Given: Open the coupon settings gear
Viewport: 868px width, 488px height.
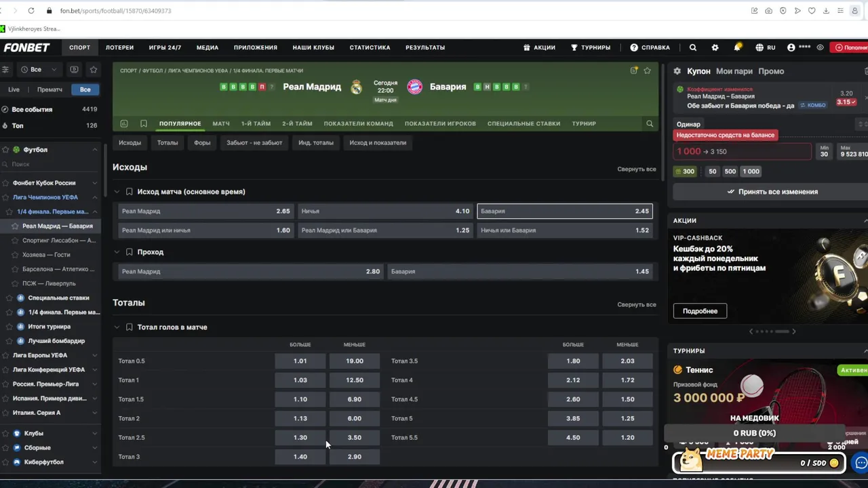Looking at the screenshot, I should point(677,71).
